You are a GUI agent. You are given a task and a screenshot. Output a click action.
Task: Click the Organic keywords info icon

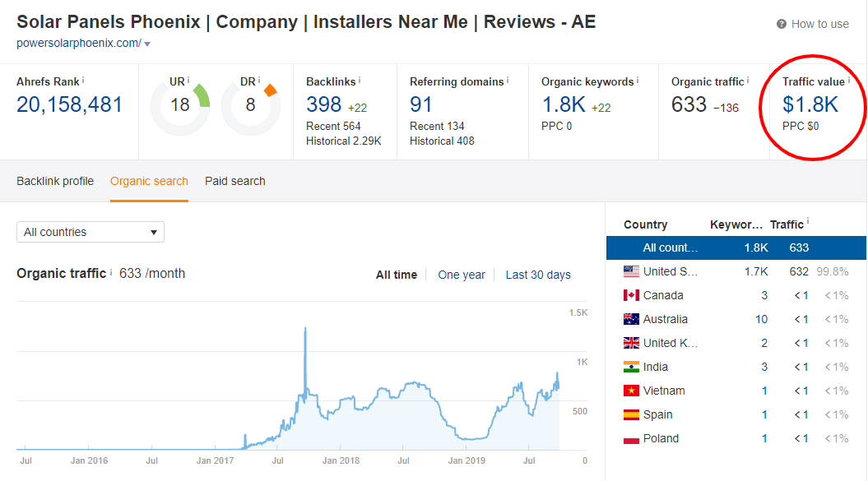637,81
